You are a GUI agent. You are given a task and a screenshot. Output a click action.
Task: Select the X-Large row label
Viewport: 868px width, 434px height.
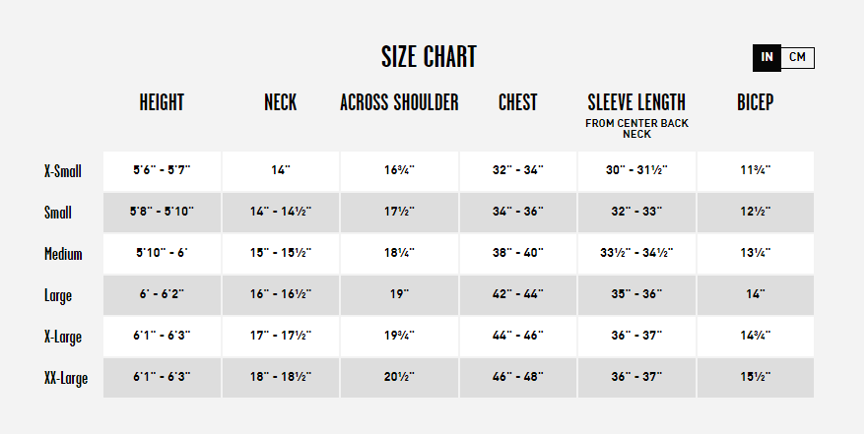[x=62, y=337]
